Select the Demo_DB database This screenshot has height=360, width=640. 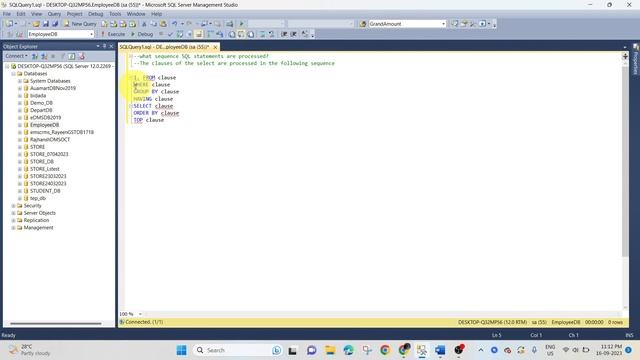click(x=41, y=103)
